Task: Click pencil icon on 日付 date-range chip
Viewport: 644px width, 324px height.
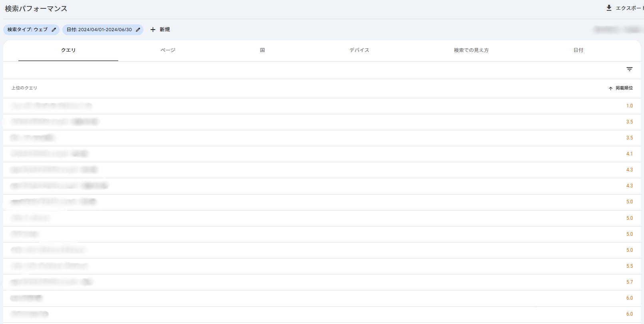Action: click(138, 30)
